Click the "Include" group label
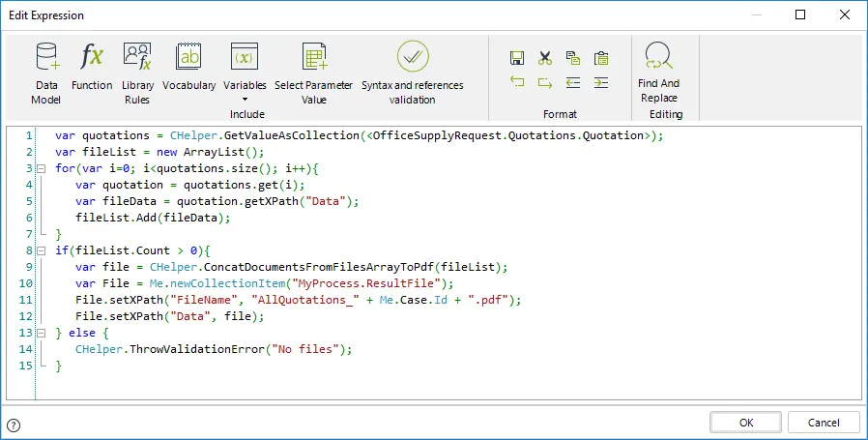Image resolution: width=868 pixels, height=440 pixels. [x=246, y=114]
